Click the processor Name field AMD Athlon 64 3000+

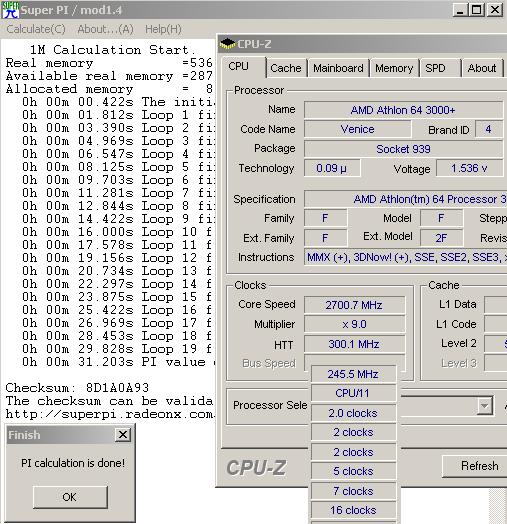pyautogui.click(x=403, y=110)
